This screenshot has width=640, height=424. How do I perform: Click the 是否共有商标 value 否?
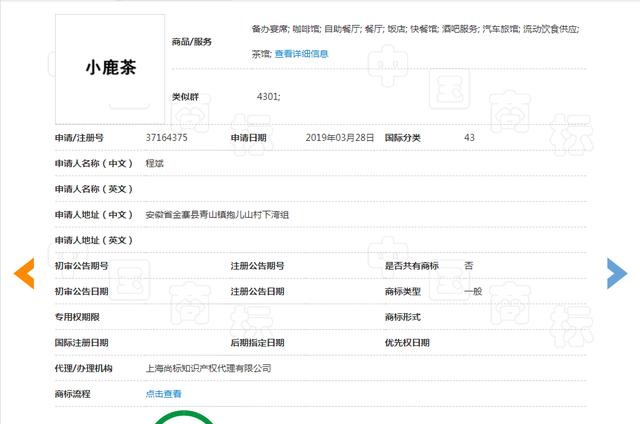(x=469, y=266)
